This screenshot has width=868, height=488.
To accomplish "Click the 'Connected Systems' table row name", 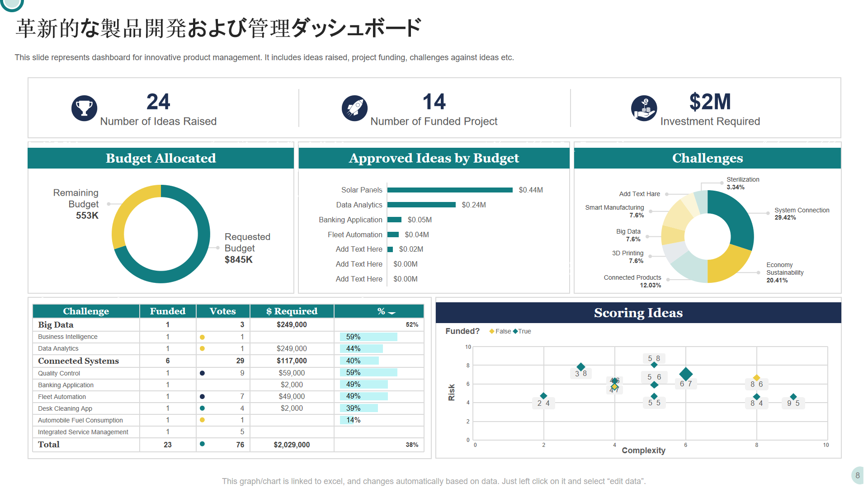I will click(78, 361).
